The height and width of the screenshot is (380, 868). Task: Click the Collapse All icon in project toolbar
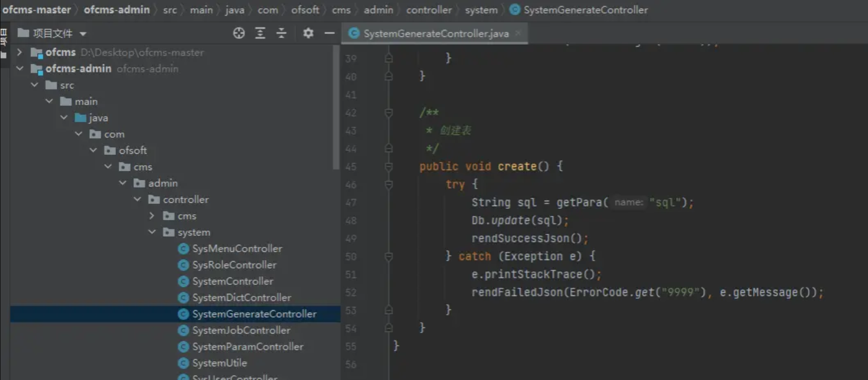click(x=281, y=33)
